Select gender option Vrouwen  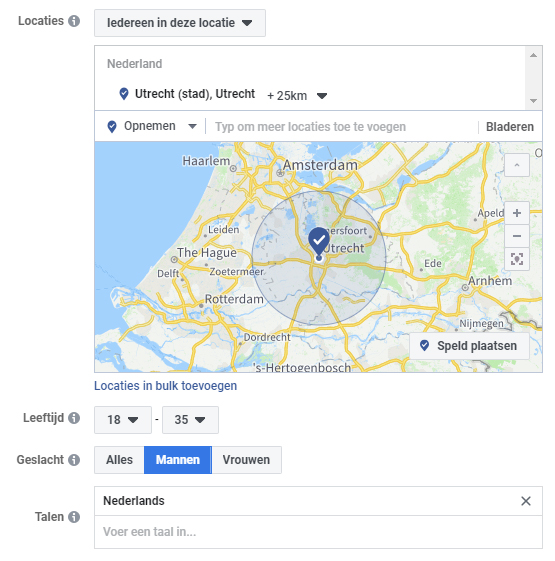pos(246,460)
